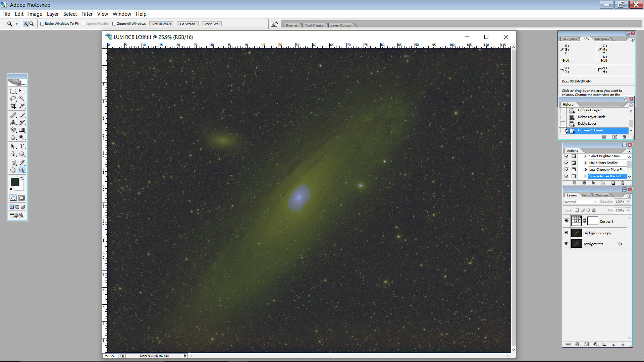Click the foreground color swatch
The height and width of the screenshot is (362, 644).
(14, 182)
